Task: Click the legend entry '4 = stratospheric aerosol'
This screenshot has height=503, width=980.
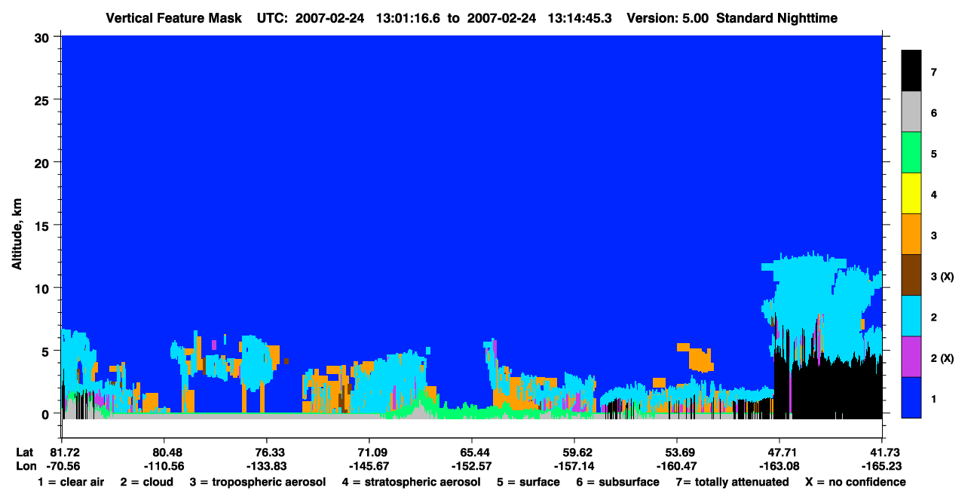Action: click(x=412, y=482)
